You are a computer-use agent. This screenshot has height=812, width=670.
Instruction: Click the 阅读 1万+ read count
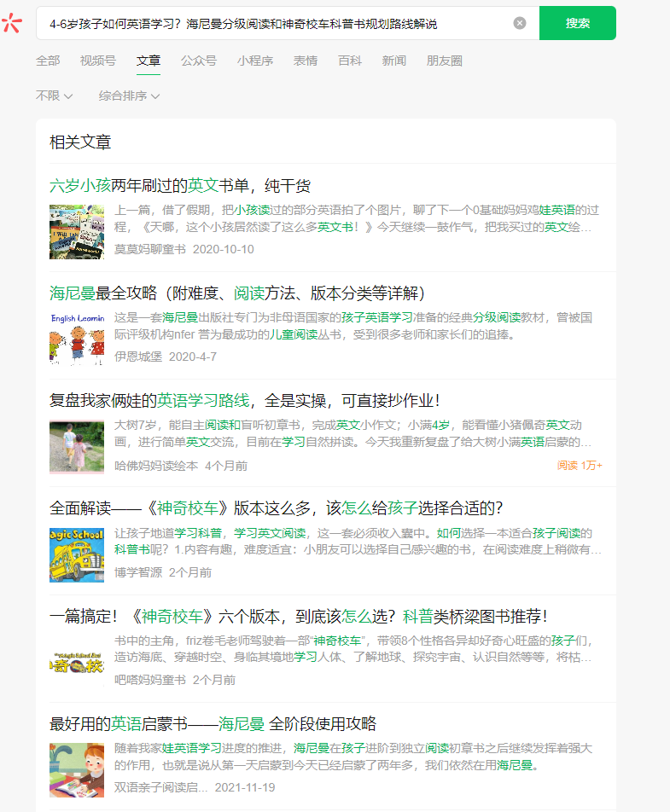tap(580, 466)
